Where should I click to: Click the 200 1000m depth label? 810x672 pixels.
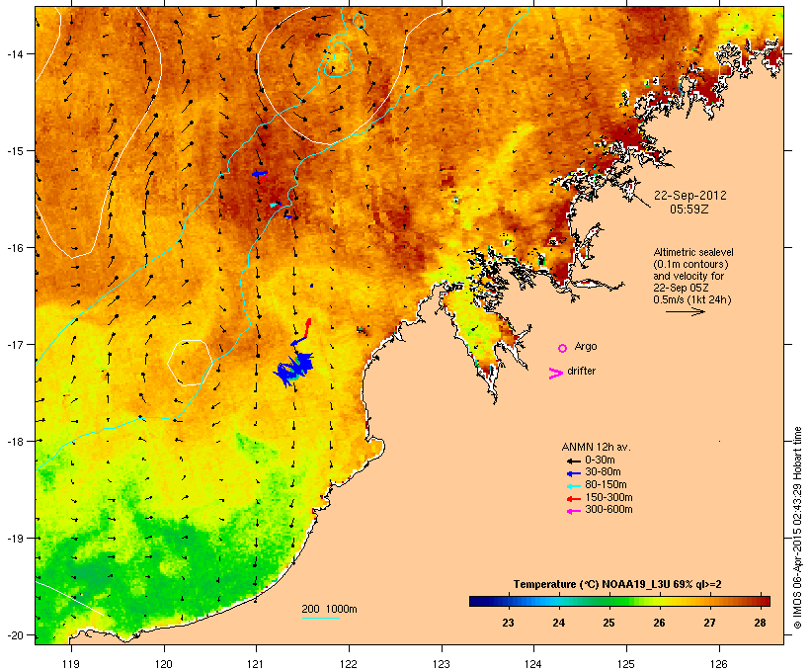tap(329, 609)
